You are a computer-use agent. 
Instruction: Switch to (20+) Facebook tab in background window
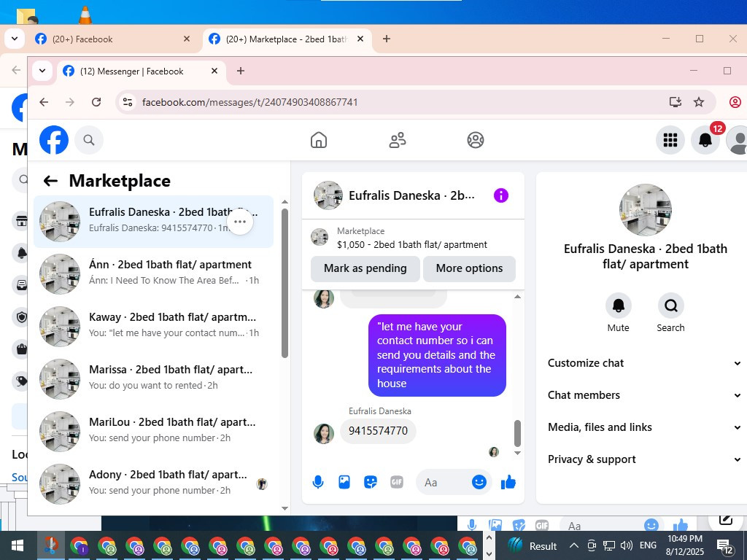pyautogui.click(x=113, y=39)
